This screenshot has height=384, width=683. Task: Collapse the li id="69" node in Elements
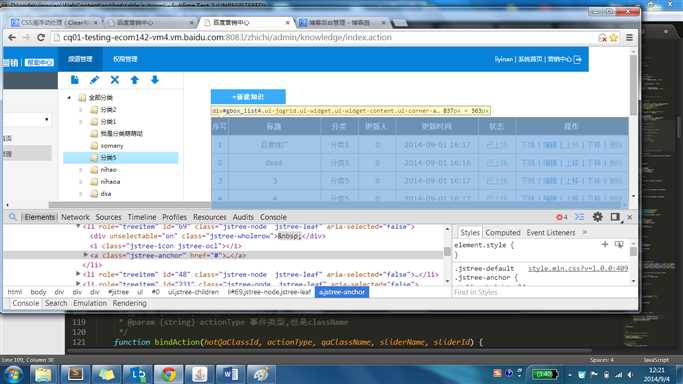click(x=78, y=226)
